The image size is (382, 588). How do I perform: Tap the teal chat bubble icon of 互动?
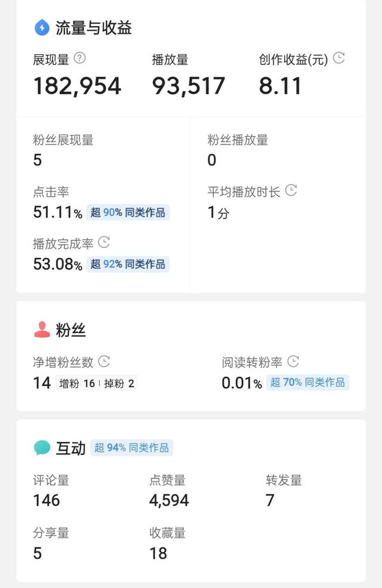[42, 448]
